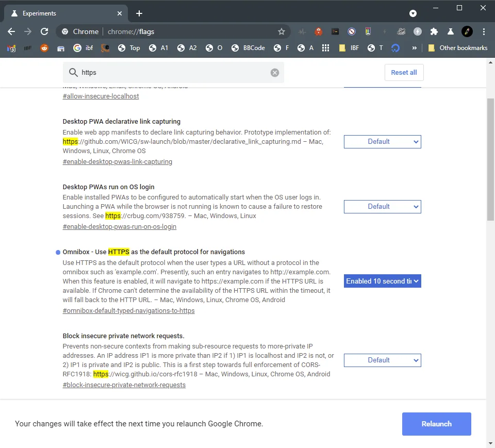This screenshot has height=448, width=495.
Task: Click the back navigation arrow
Action: 11,31
